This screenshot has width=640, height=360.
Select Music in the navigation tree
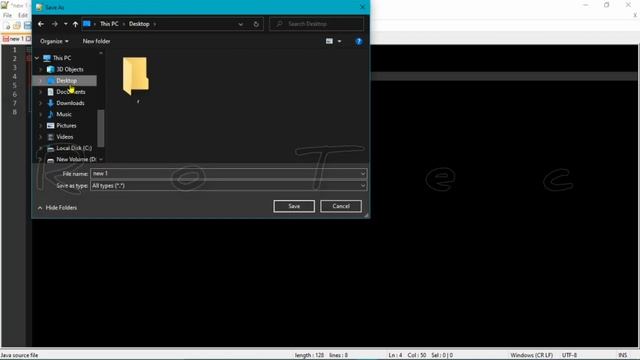point(64,114)
